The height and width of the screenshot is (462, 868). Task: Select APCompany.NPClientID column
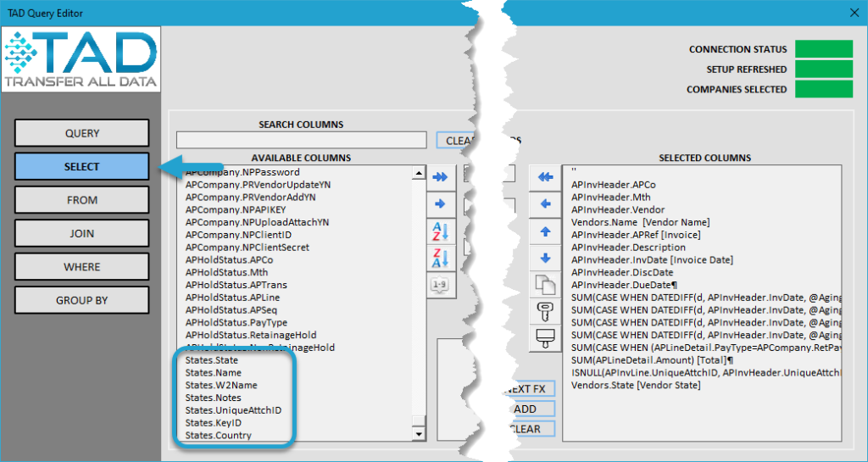coord(238,235)
